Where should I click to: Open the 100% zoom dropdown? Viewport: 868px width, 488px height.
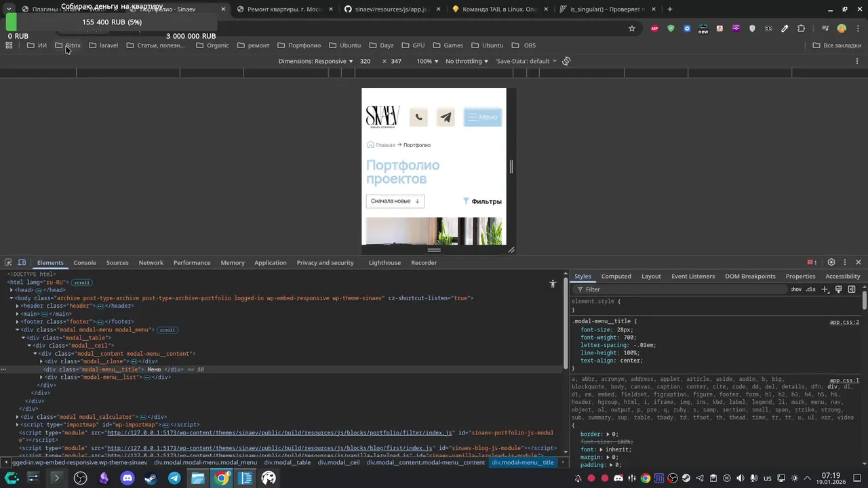pos(427,61)
